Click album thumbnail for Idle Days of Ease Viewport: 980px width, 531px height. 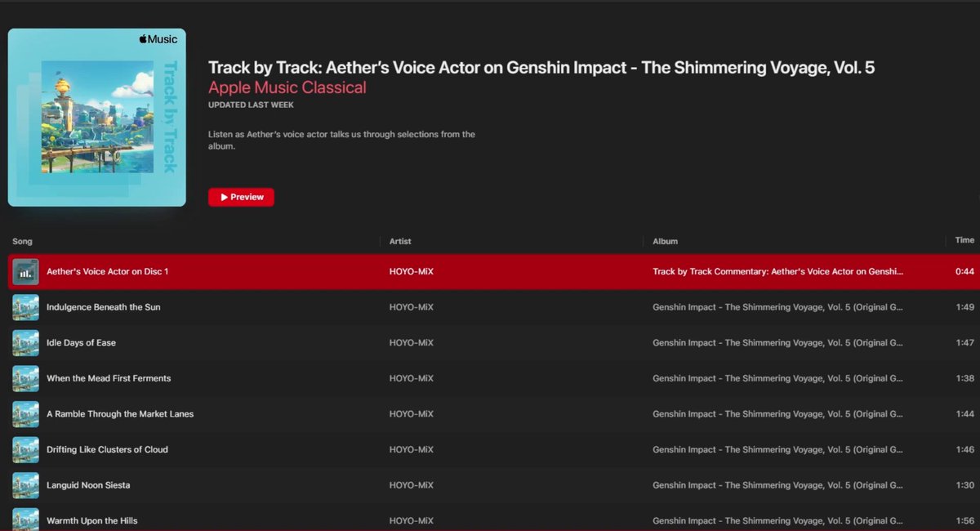pos(25,343)
